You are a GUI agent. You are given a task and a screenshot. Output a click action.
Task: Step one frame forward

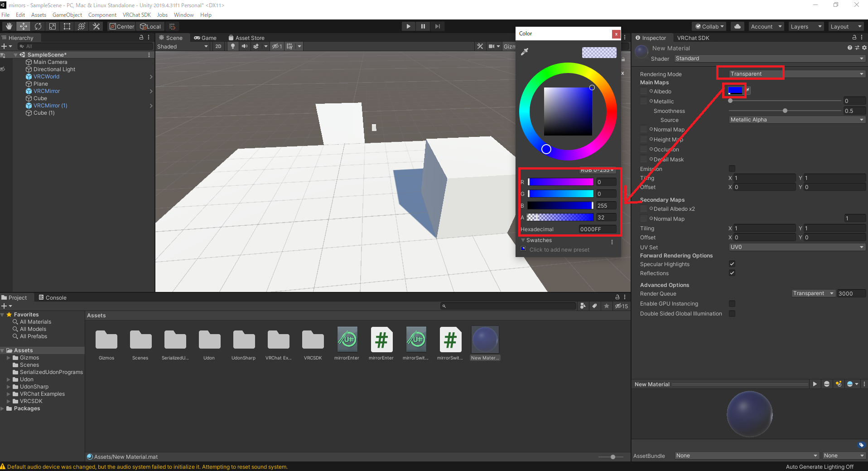tap(437, 26)
